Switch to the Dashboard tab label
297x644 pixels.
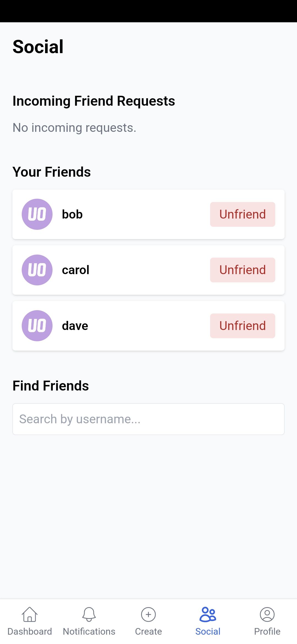[x=30, y=631]
